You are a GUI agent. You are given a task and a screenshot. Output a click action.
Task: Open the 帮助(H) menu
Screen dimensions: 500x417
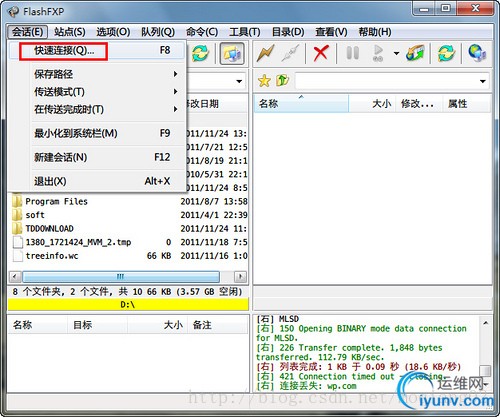point(375,32)
